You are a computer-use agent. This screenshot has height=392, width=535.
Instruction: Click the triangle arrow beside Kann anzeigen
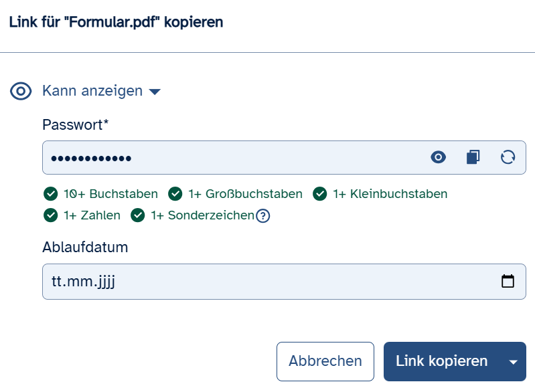pos(155,92)
